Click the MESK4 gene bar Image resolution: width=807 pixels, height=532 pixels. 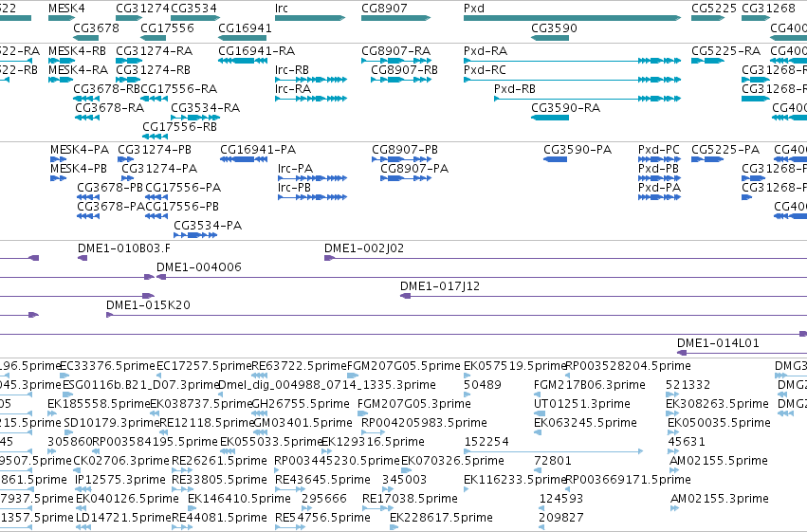pos(62,18)
